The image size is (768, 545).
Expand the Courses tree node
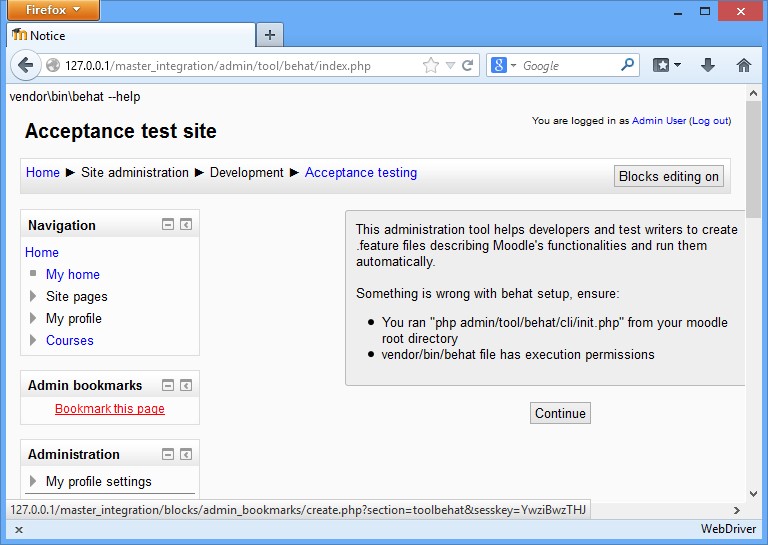click(x=33, y=340)
